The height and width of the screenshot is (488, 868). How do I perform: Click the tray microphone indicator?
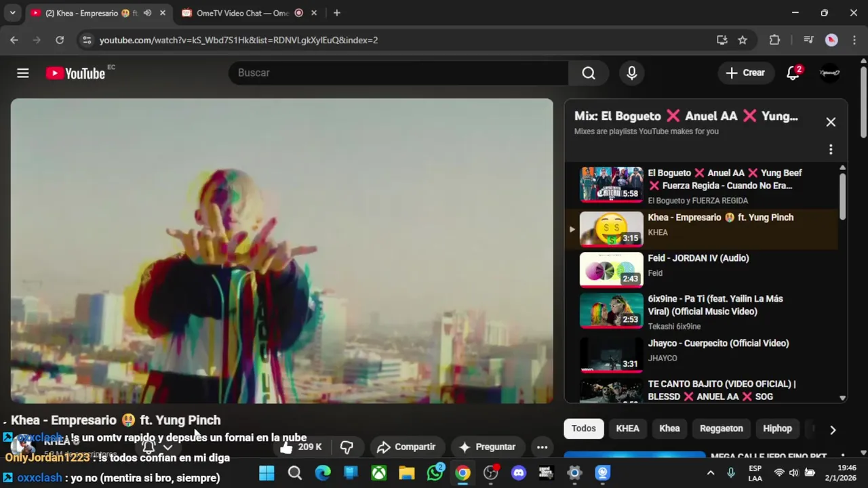click(732, 473)
